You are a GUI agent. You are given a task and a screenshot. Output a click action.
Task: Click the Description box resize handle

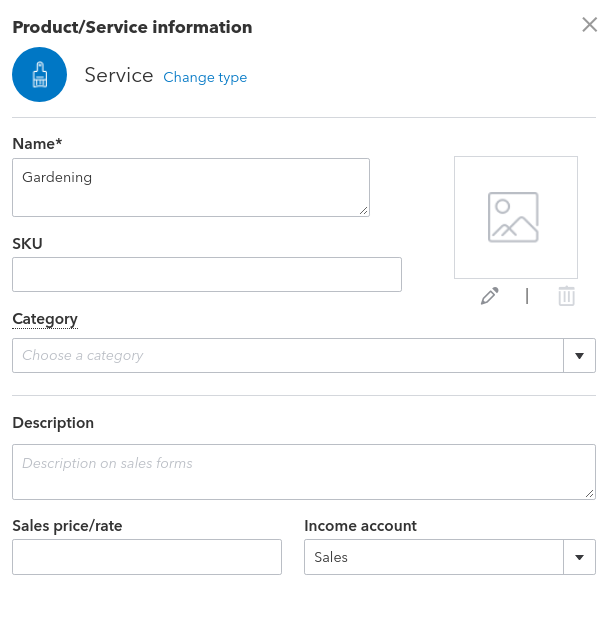pos(589,493)
